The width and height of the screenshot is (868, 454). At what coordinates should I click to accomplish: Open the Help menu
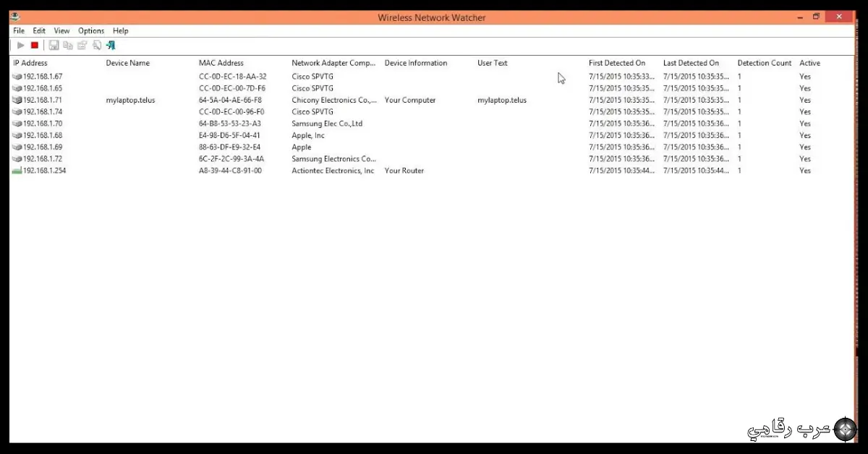(x=120, y=30)
